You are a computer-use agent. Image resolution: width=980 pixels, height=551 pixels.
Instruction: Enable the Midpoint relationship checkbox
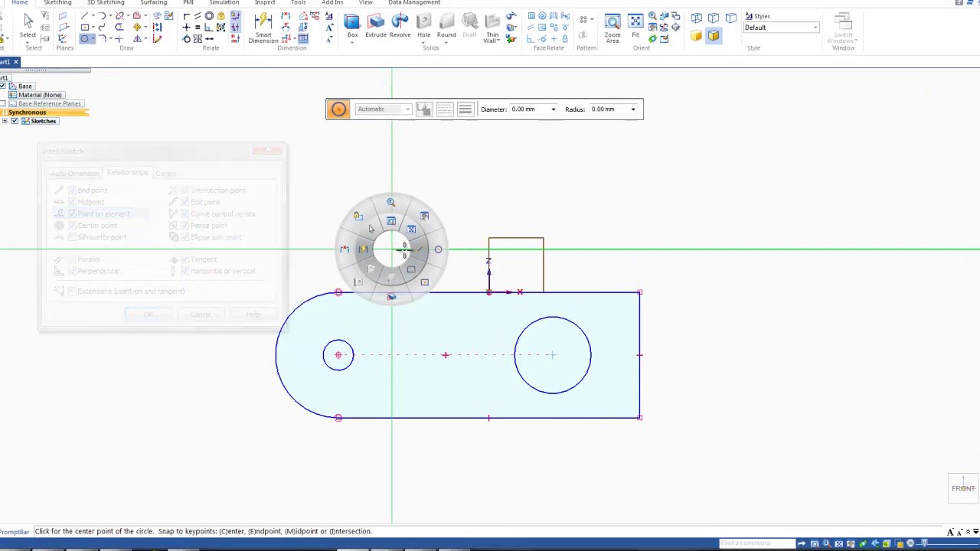(x=71, y=201)
